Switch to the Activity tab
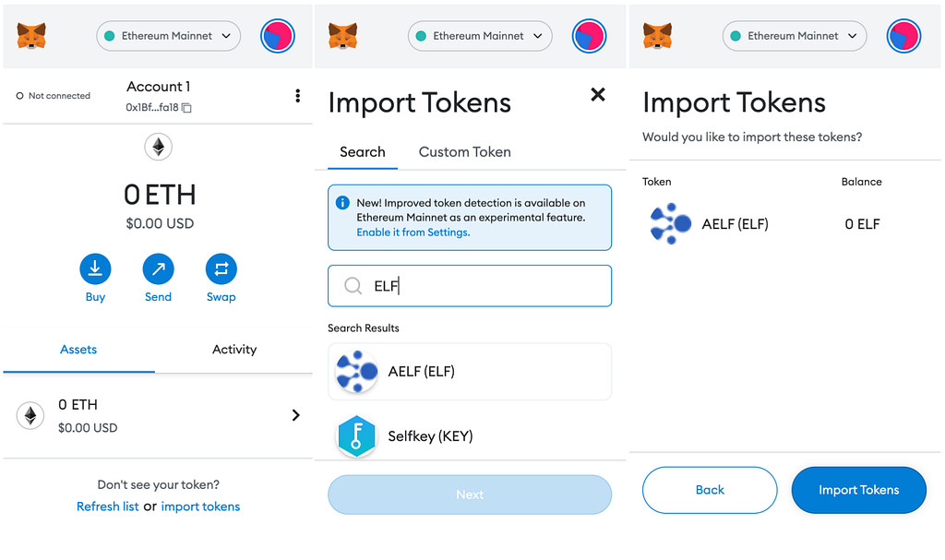Viewport: 945px width, 560px height. 234,350
